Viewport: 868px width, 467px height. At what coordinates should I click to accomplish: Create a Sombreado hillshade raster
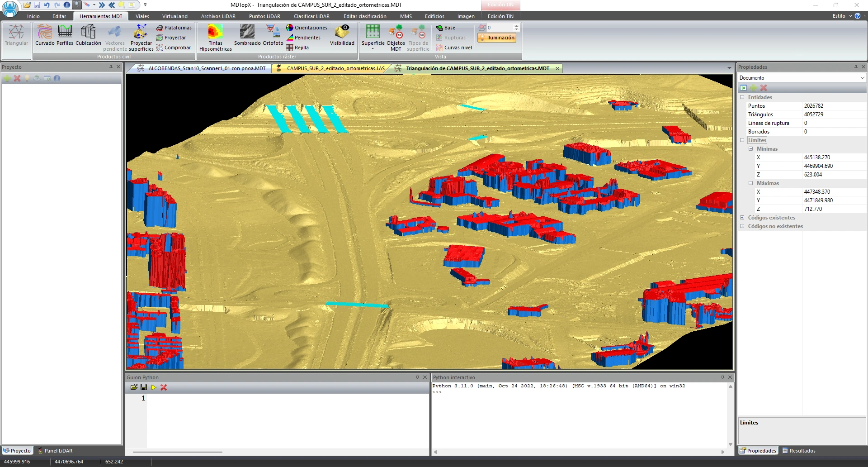[247, 35]
